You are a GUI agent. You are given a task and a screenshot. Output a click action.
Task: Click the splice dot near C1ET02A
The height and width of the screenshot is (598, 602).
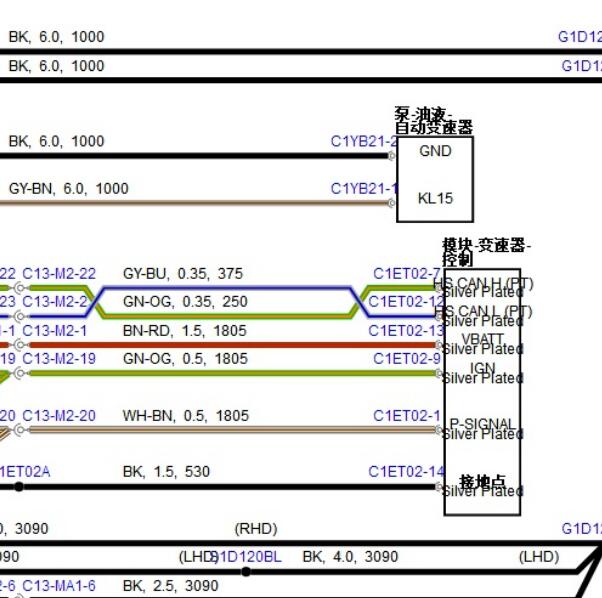pyautogui.click(x=19, y=487)
